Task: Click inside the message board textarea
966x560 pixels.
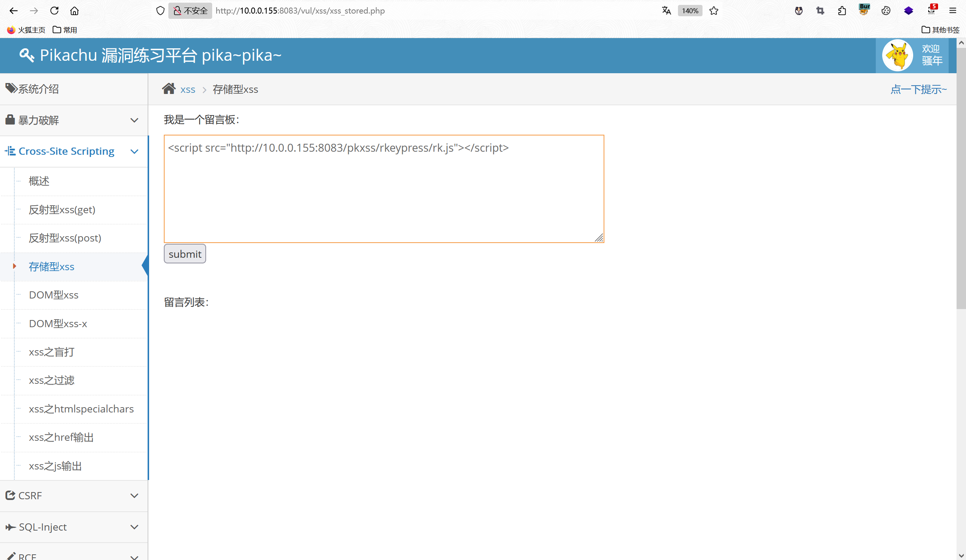Action: [x=383, y=192]
